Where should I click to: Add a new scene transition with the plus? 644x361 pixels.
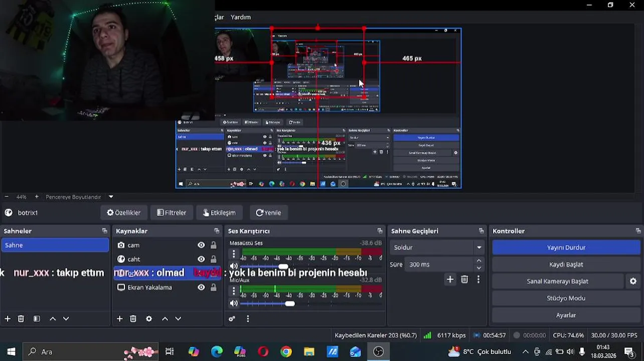(x=450, y=280)
